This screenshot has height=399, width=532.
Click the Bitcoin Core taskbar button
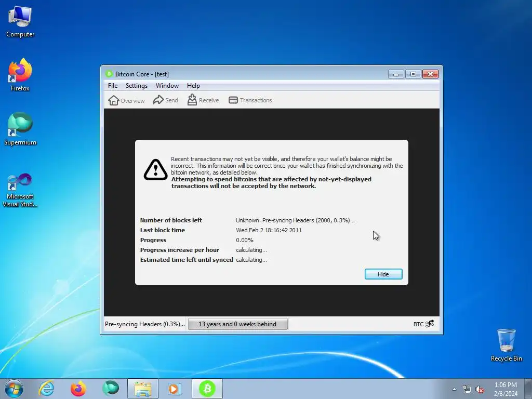click(207, 389)
